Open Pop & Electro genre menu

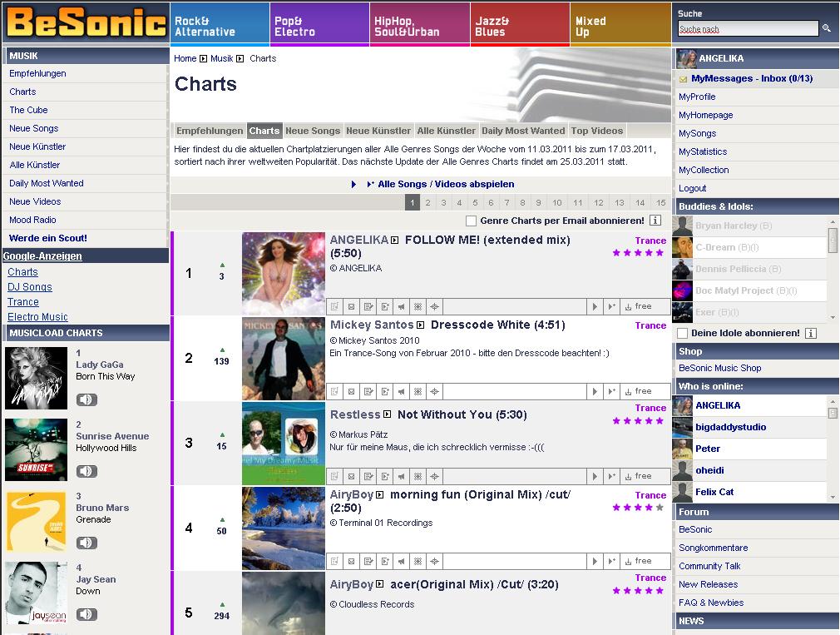coord(320,24)
